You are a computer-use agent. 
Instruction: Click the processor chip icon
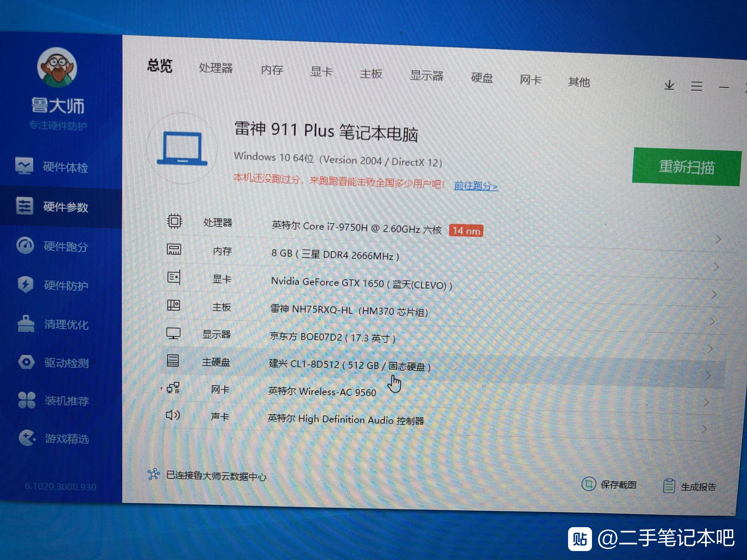point(174,221)
